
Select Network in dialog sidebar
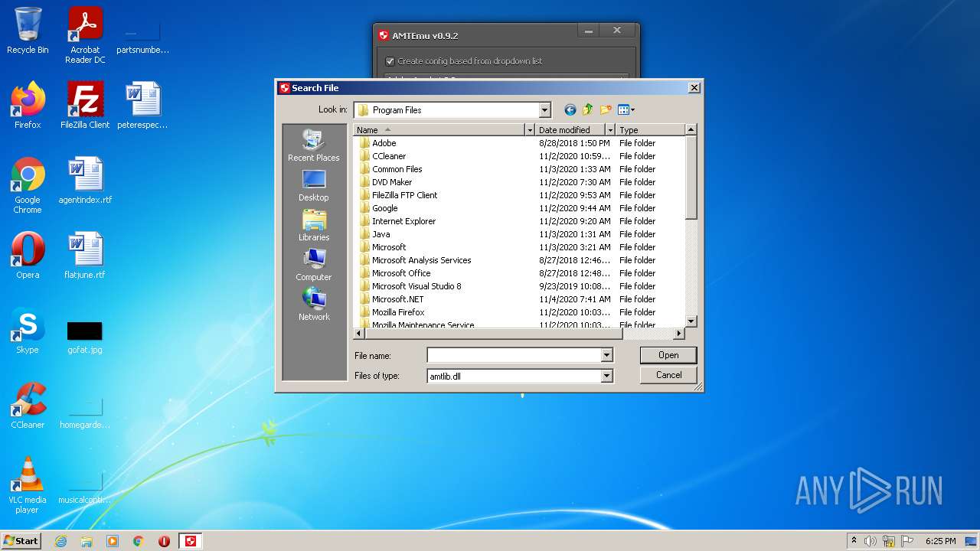tap(313, 305)
